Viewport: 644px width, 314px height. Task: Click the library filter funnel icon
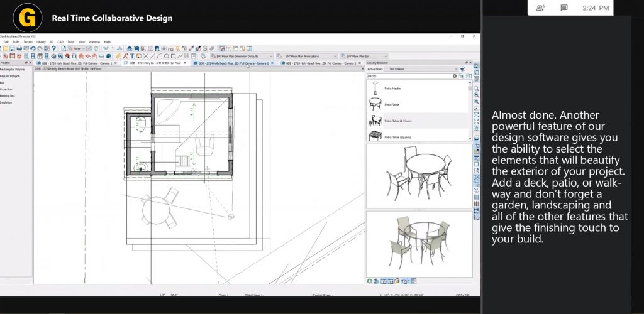462,69
